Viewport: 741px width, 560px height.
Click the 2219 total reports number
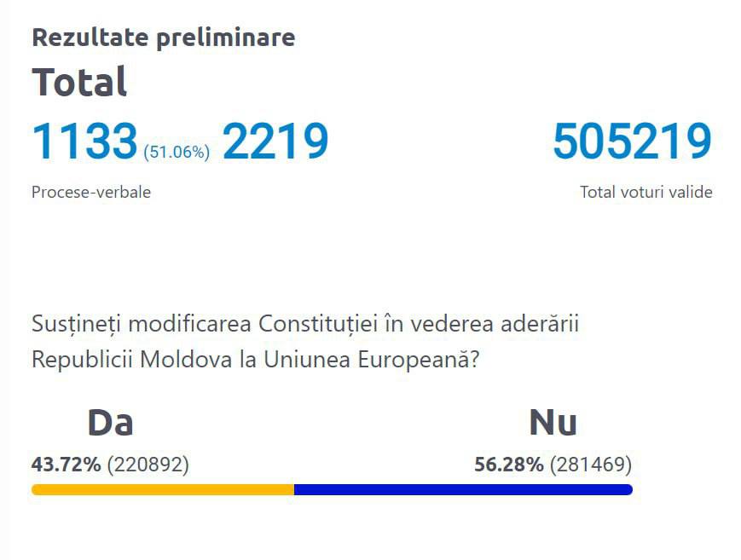point(275,141)
